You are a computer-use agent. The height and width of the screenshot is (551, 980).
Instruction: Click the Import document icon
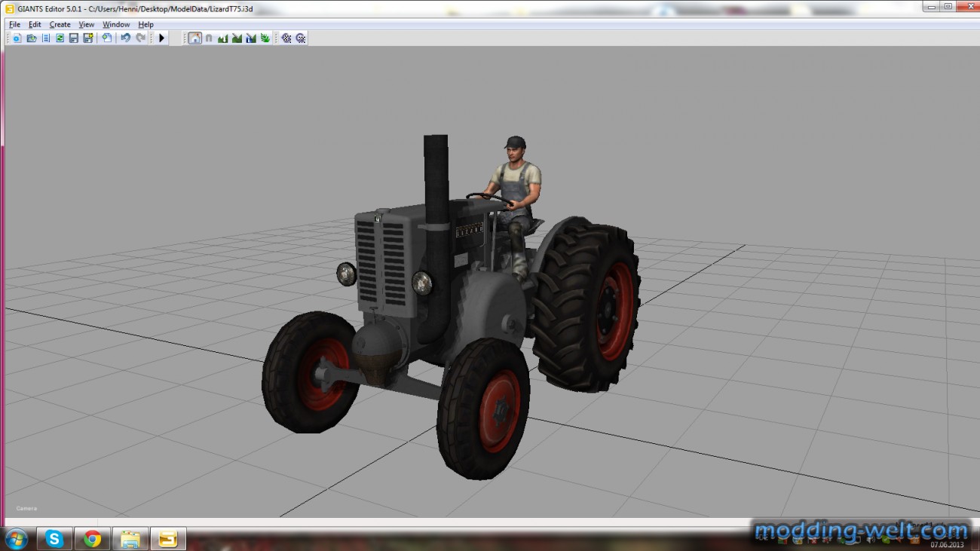coord(107,38)
